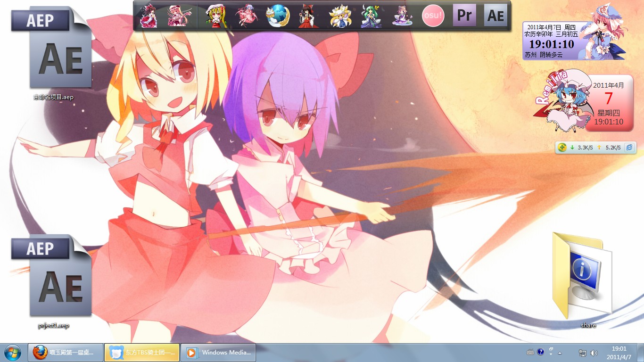Switch to the 东方TBS骑士团 taskbar window

pyautogui.click(x=142, y=352)
